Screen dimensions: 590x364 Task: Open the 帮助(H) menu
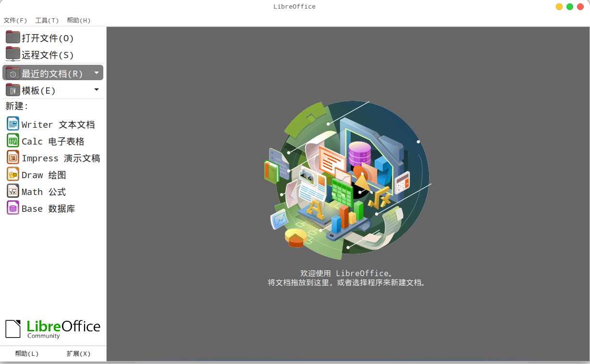79,20
